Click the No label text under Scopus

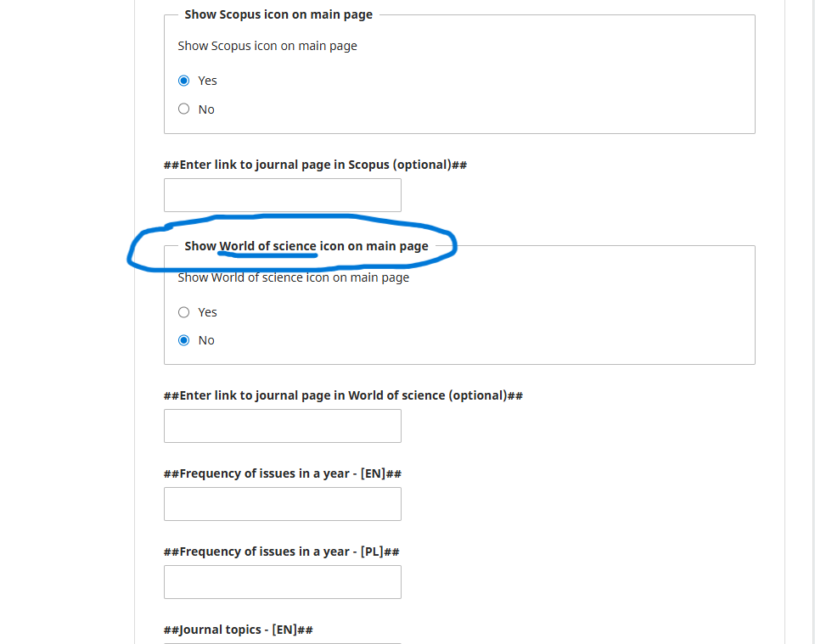point(206,109)
